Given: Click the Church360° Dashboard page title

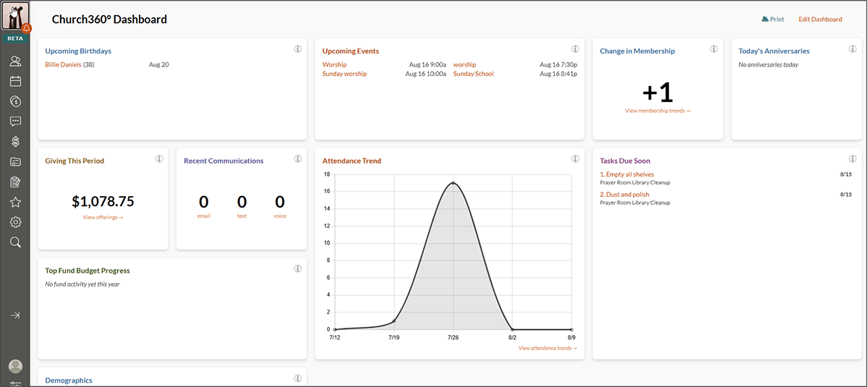Looking at the screenshot, I should pyautogui.click(x=109, y=20).
